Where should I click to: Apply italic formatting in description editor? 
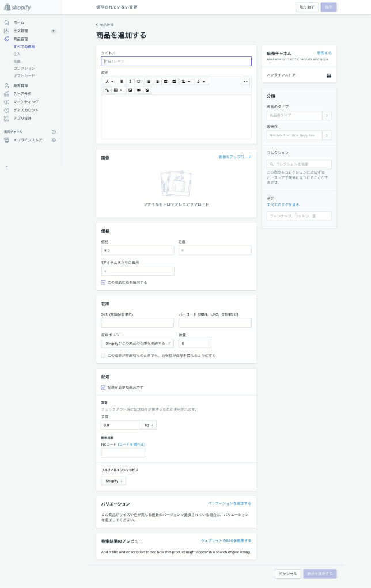click(x=130, y=81)
